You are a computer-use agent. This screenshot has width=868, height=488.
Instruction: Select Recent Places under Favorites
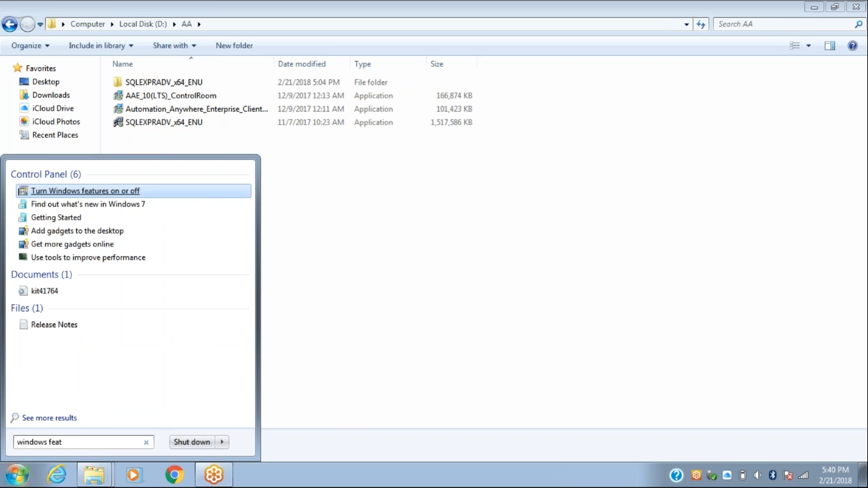55,135
